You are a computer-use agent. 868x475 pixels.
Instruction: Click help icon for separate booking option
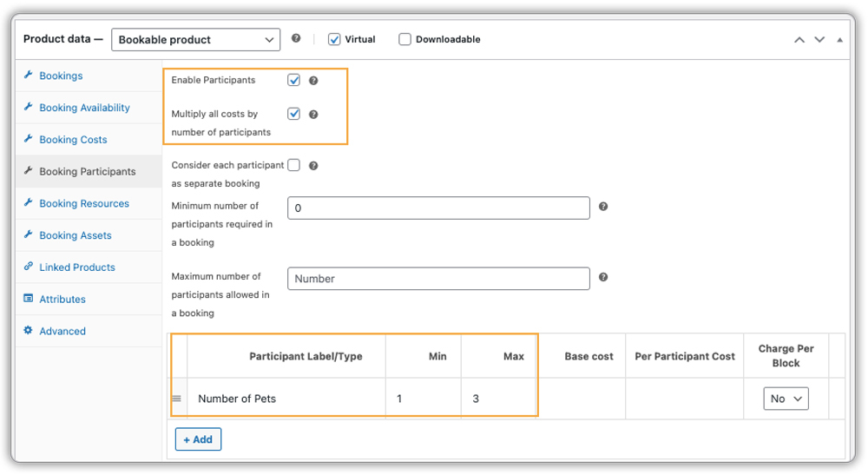(313, 165)
